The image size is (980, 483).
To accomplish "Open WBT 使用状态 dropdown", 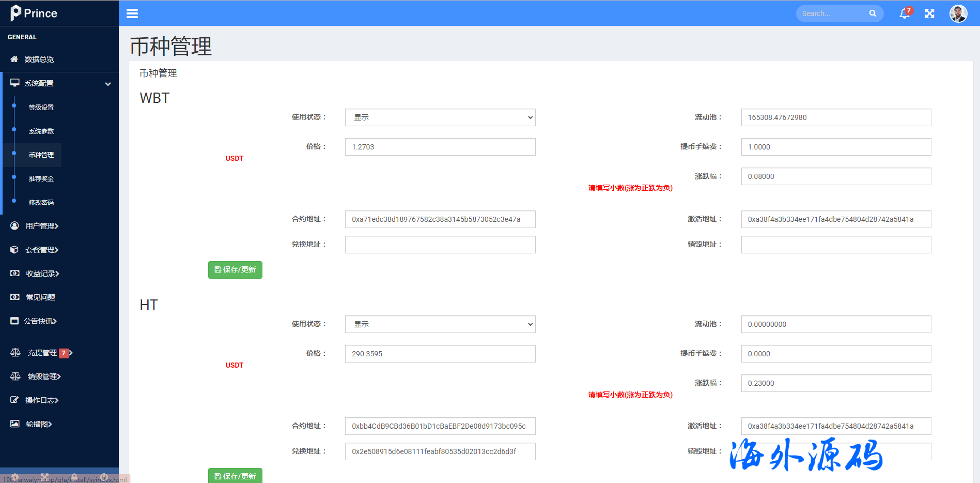I will point(440,117).
